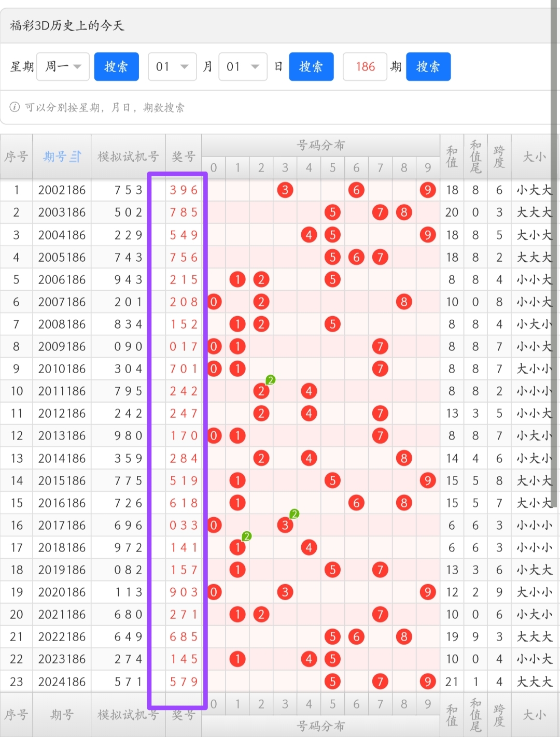Click the 模拟试机号 top column header
Screen dimensions: 560x737
click(128, 157)
